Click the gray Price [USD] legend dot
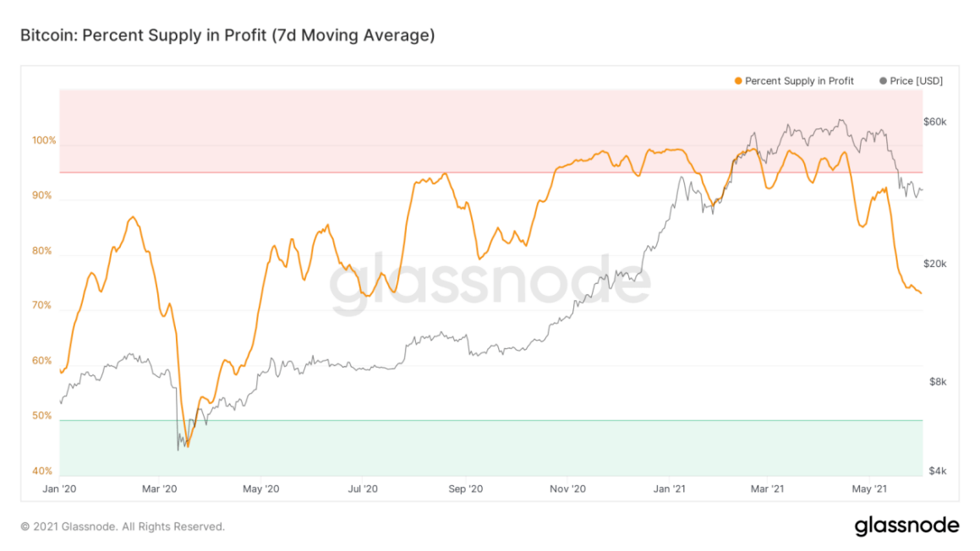 884,81
